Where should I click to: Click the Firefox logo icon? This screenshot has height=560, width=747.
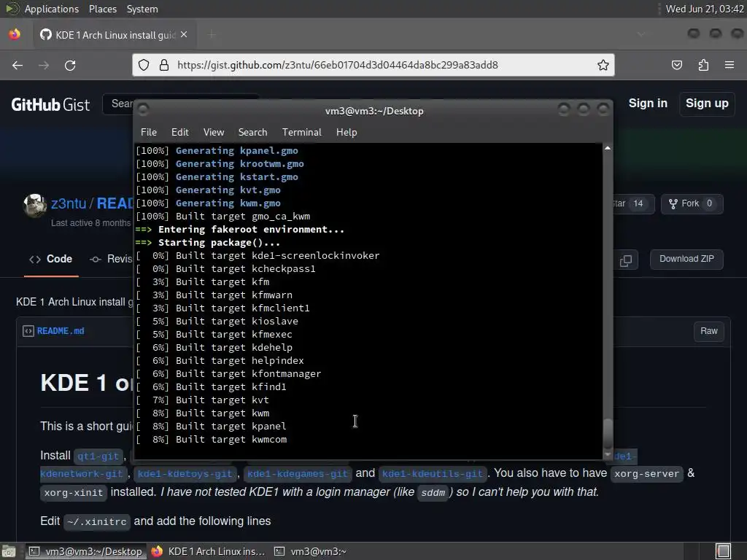tap(15, 34)
